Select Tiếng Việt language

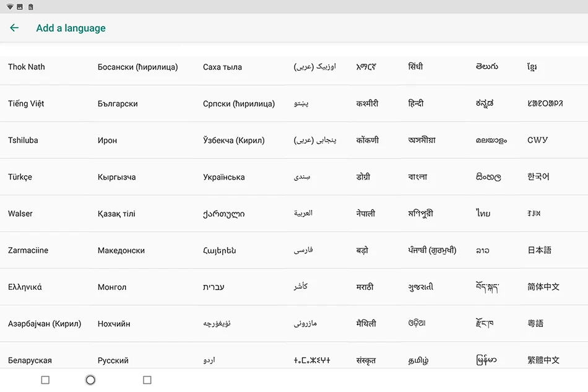coord(26,103)
